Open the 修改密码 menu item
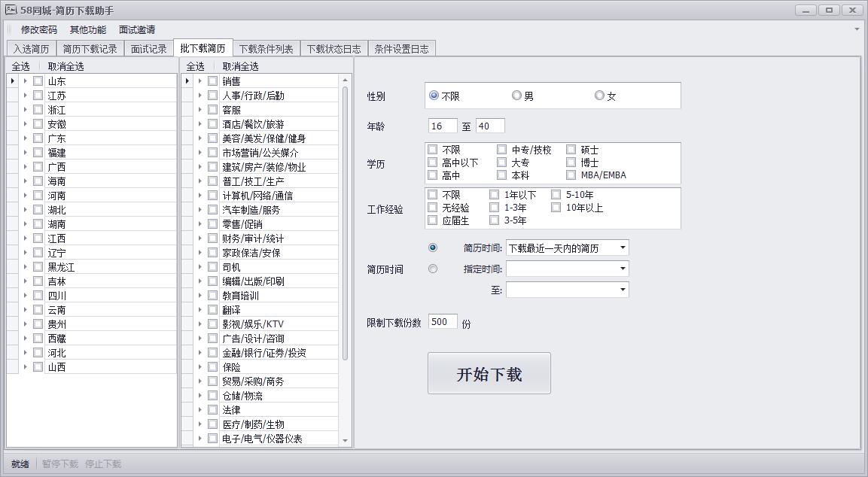 coord(39,29)
